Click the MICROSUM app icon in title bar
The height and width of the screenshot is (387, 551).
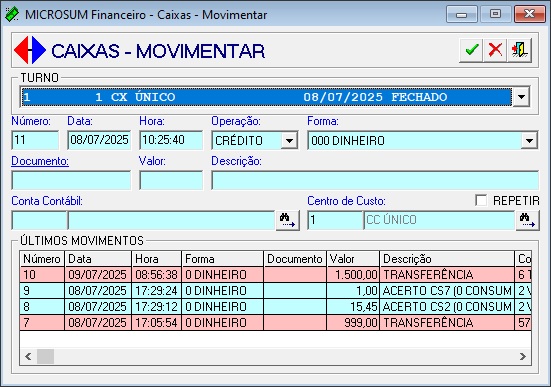12,14
